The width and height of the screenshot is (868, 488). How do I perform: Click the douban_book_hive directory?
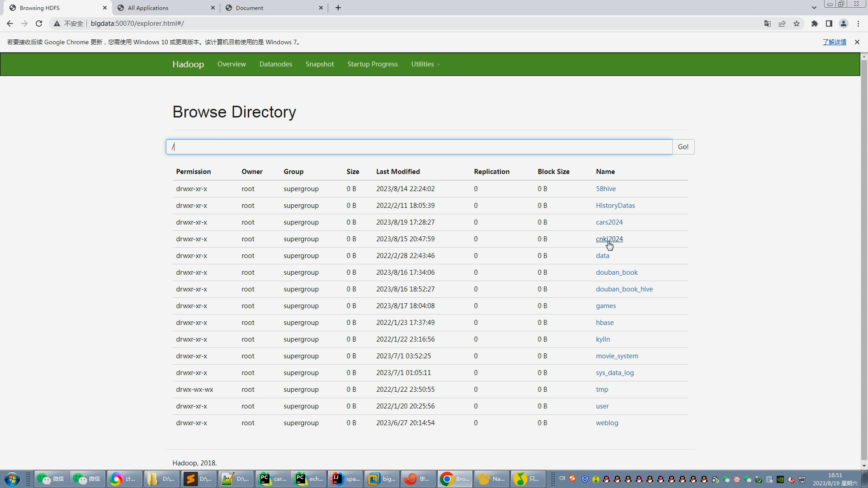pos(624,288)
